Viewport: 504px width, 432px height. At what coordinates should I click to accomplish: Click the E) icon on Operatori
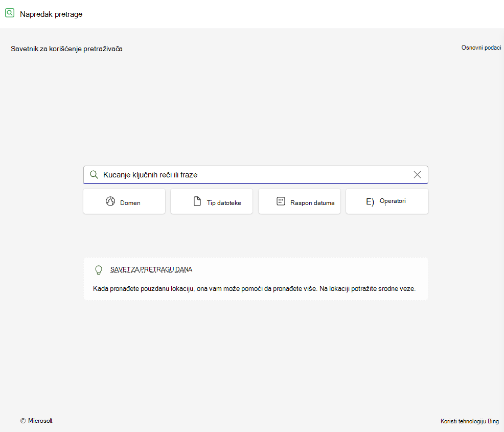(370, 201)
